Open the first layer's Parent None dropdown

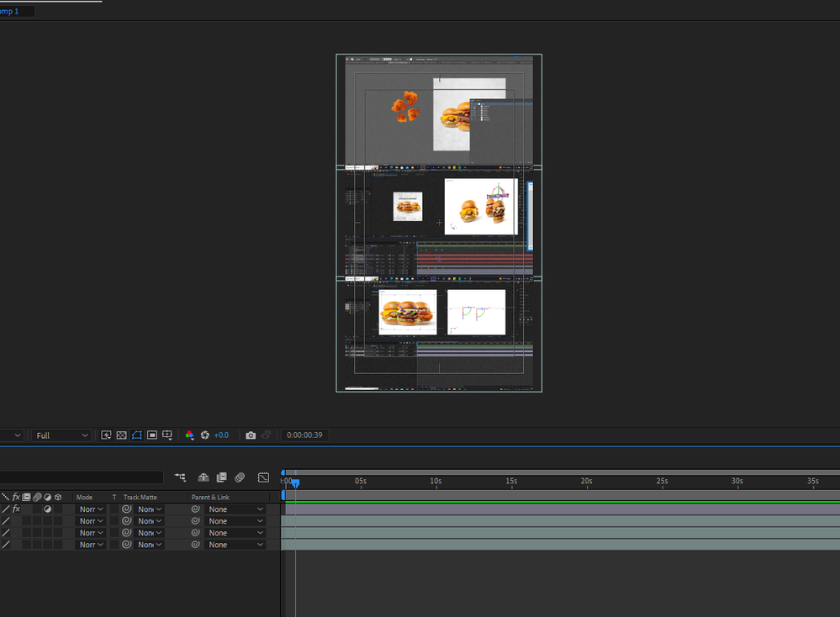tap(235, 509)
